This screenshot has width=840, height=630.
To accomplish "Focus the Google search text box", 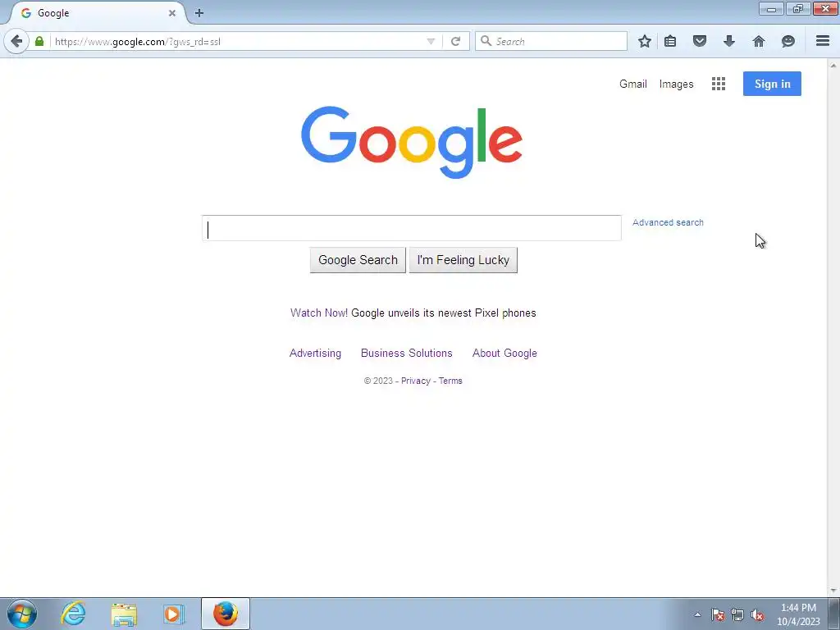I will pos(412,228).
